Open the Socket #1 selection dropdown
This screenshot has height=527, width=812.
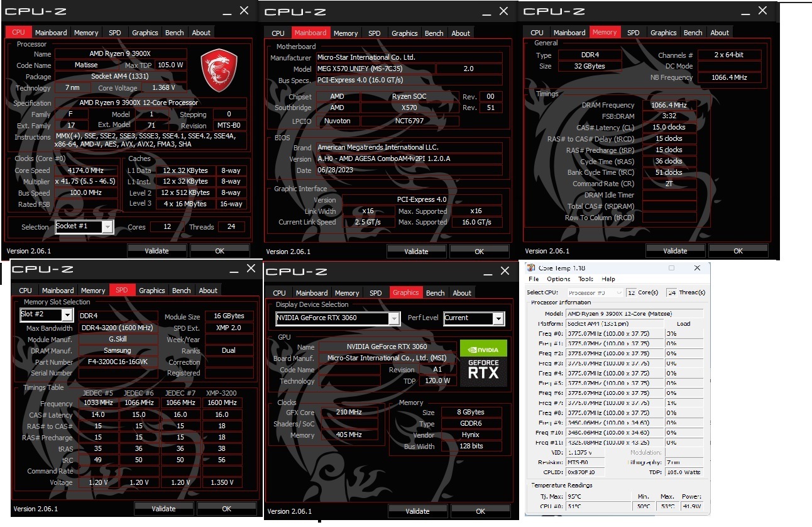pyautogui.click(x=85, y=227)
